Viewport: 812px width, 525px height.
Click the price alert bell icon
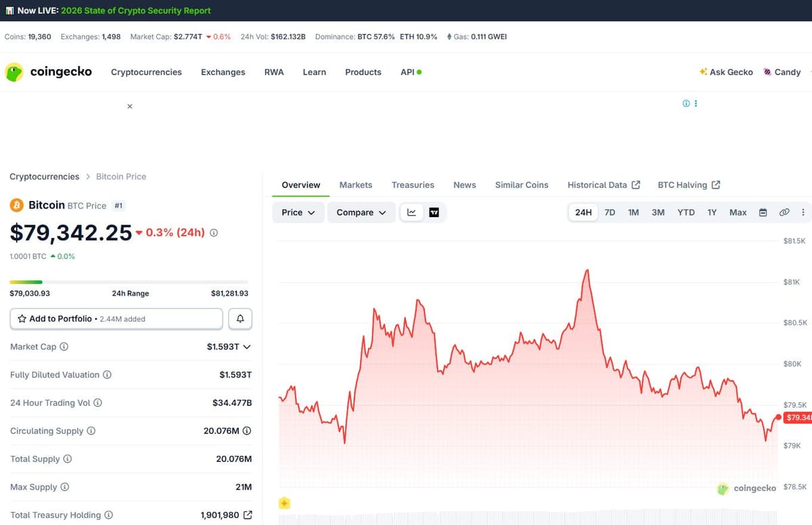(x=240, y=319)
